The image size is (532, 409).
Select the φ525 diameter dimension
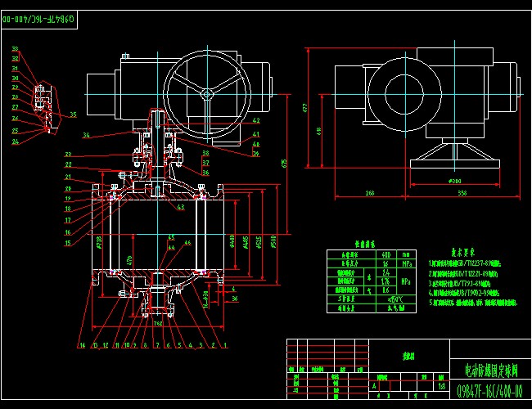coord(259,243)
